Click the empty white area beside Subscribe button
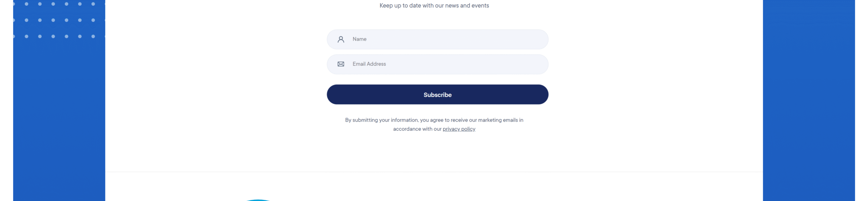Image resolution: width=868 pixels, height=201 pixels. 644,94
